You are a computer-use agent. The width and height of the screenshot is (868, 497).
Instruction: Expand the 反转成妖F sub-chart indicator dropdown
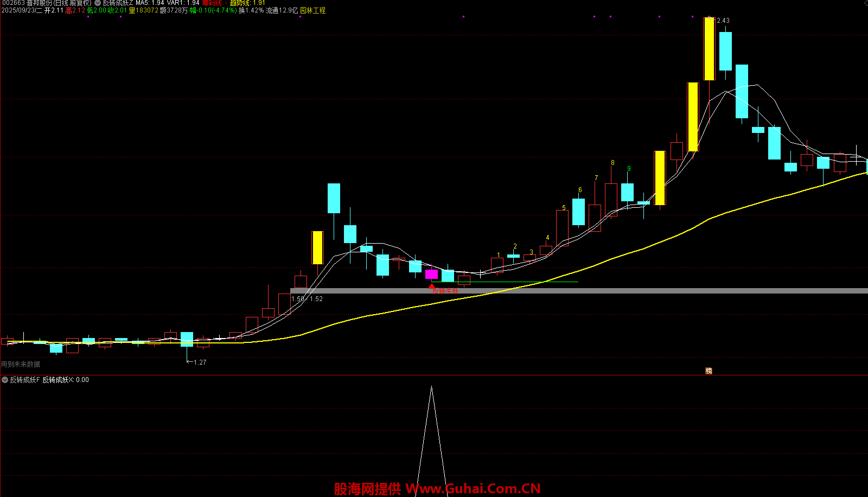click(x=5, y=380)
